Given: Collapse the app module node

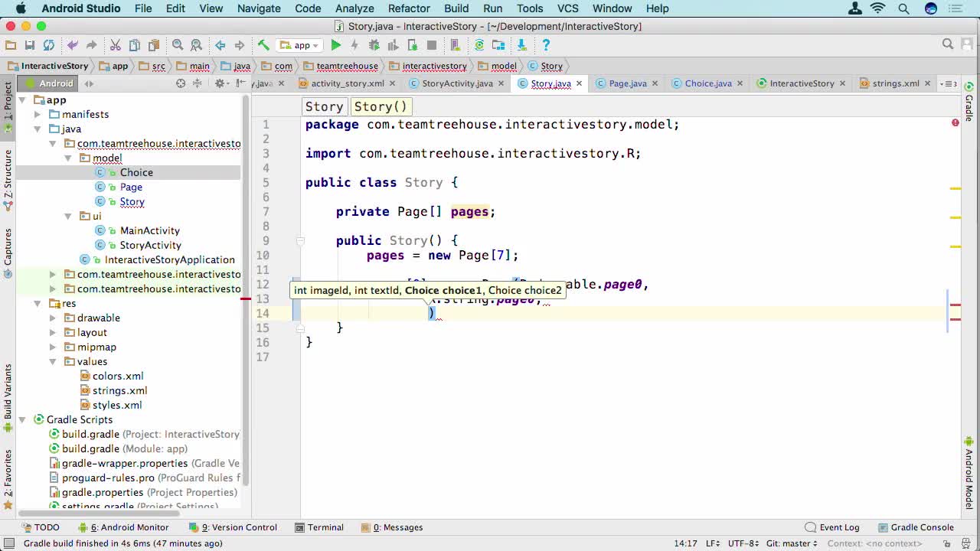Looking at the screenshot, I should tap(22, 100).
